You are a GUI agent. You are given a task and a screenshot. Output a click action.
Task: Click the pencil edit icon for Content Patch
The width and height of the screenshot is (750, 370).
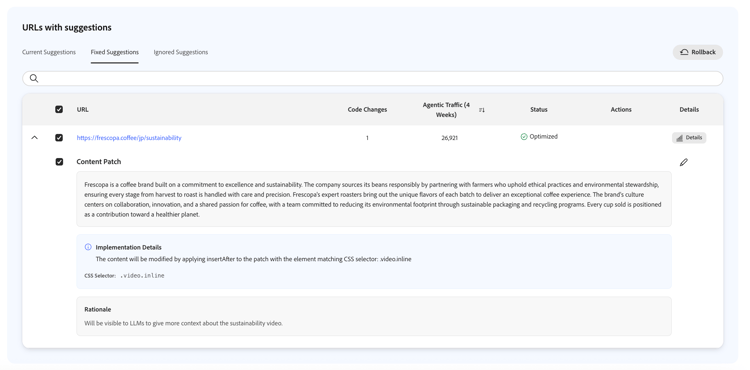(684, 163)
